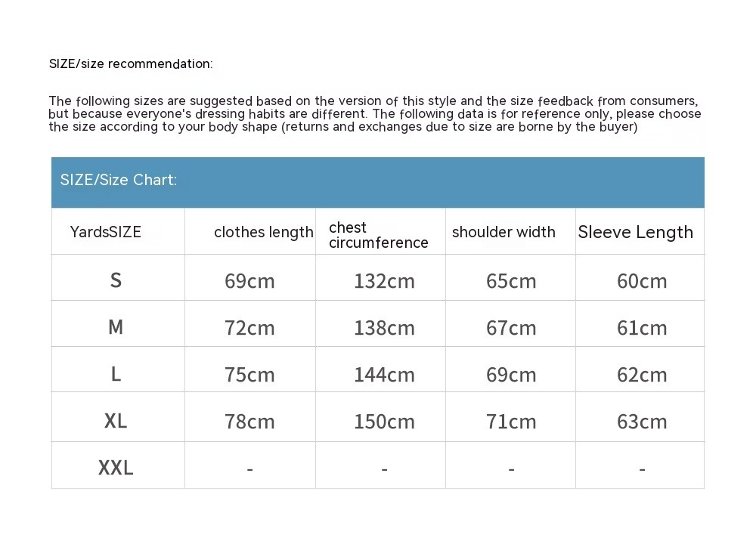Image resolution: width=756 pixels, height=535 pixels.
Task: Click the XXL size row label
Action: click(116, 468)
